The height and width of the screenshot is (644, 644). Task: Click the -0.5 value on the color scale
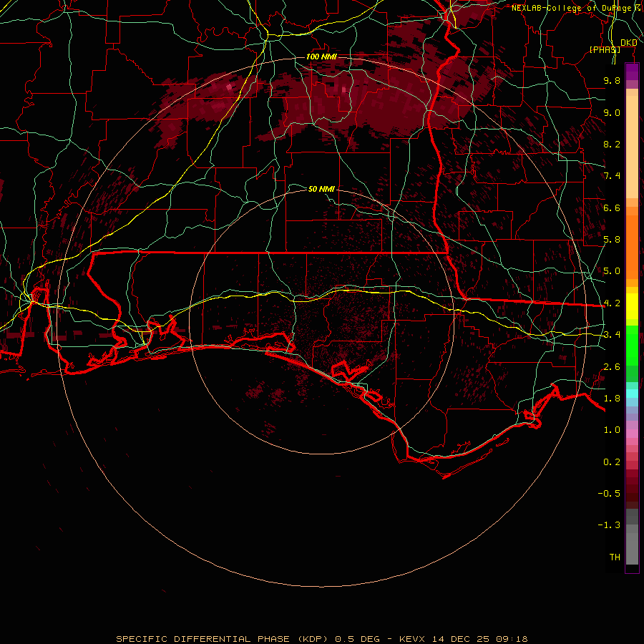[609, 494]
